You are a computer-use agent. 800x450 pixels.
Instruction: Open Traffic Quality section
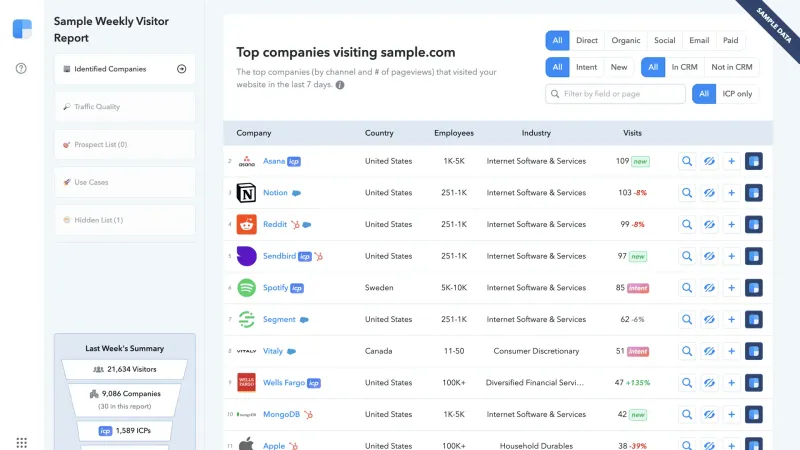(124, 107)
